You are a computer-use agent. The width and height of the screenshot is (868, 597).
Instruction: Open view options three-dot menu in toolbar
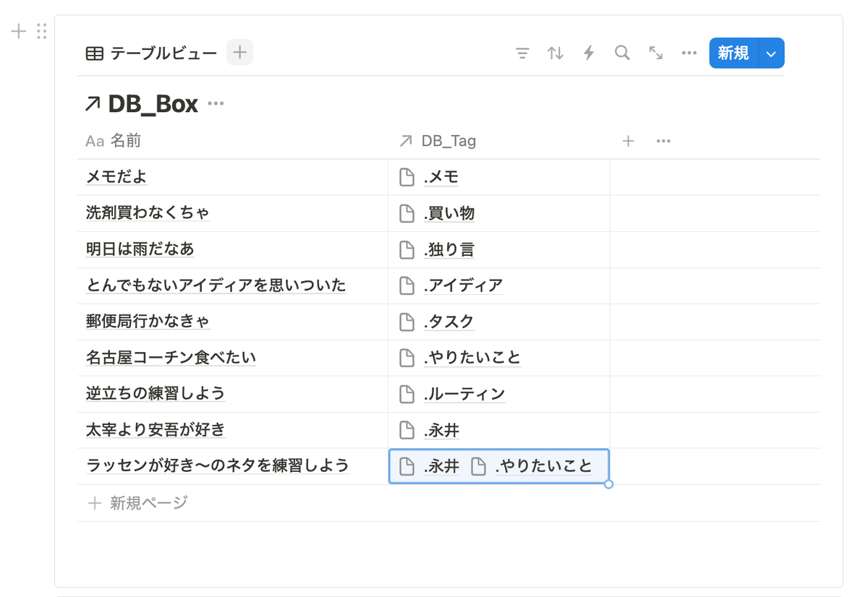click(689, 53)
